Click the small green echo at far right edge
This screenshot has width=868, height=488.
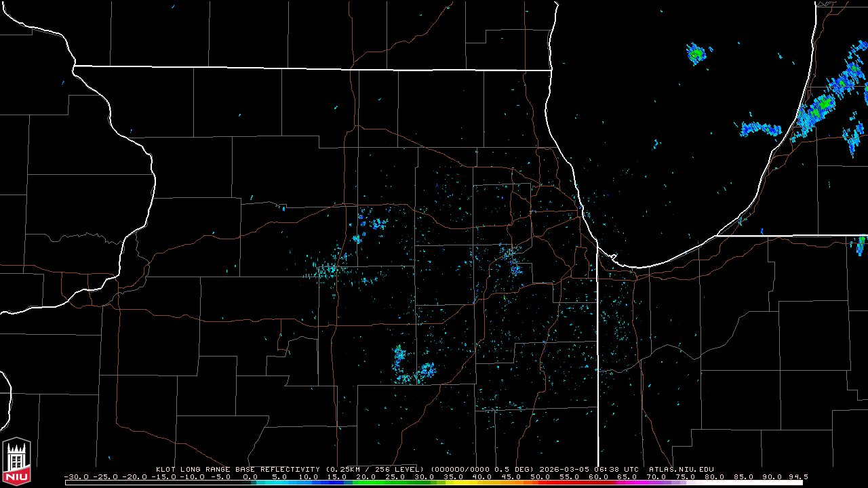861,244
